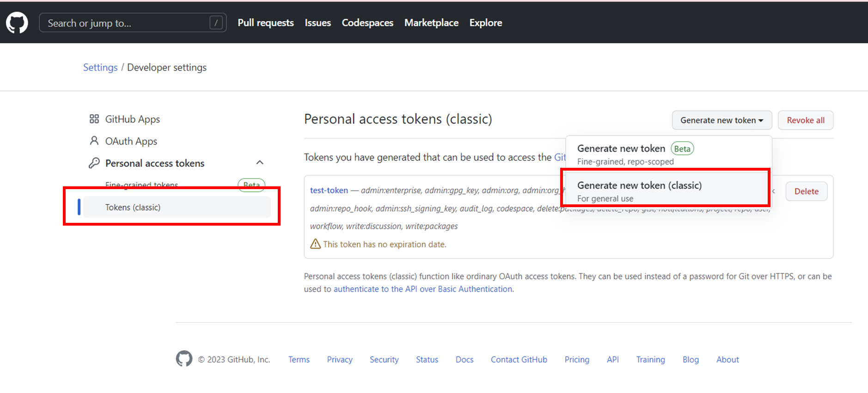Click '© 2023 GitHub, Inc.' footer text
Screen dimensions: 868x393
tap(234, 359)
